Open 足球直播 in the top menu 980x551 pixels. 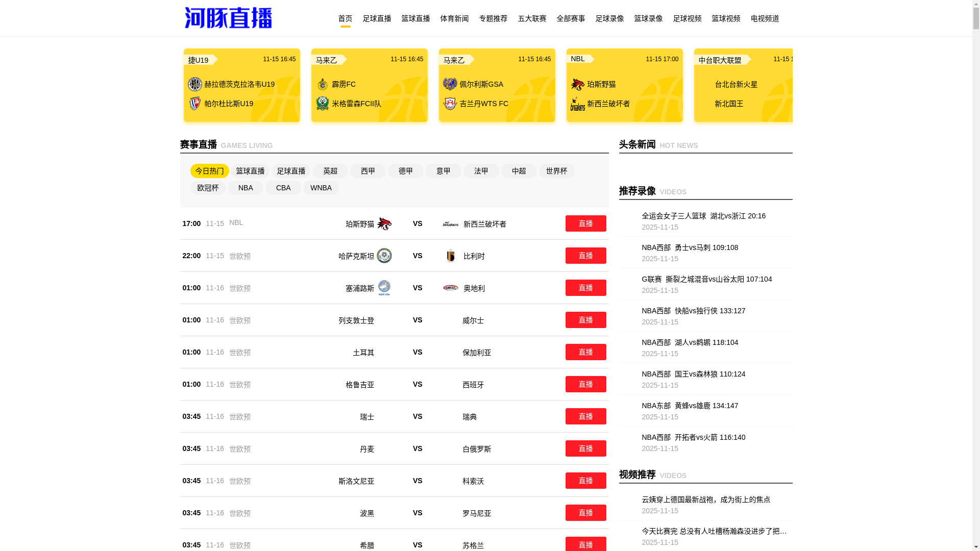377,18
